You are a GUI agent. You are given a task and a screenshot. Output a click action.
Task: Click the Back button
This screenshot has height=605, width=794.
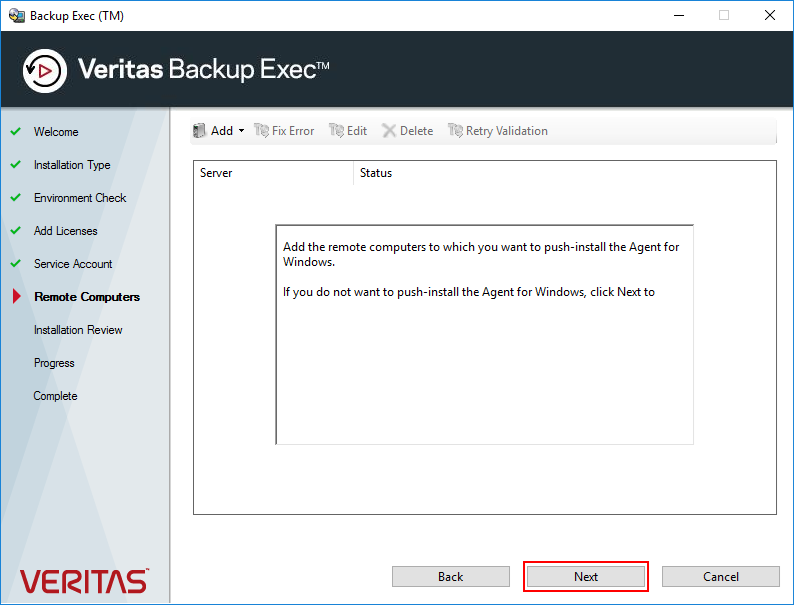(x=451, y=577)
